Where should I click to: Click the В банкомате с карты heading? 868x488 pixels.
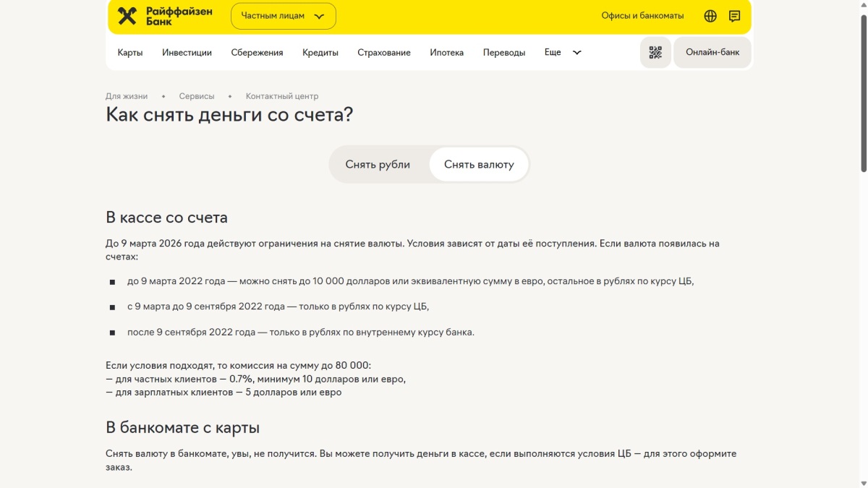183,427
